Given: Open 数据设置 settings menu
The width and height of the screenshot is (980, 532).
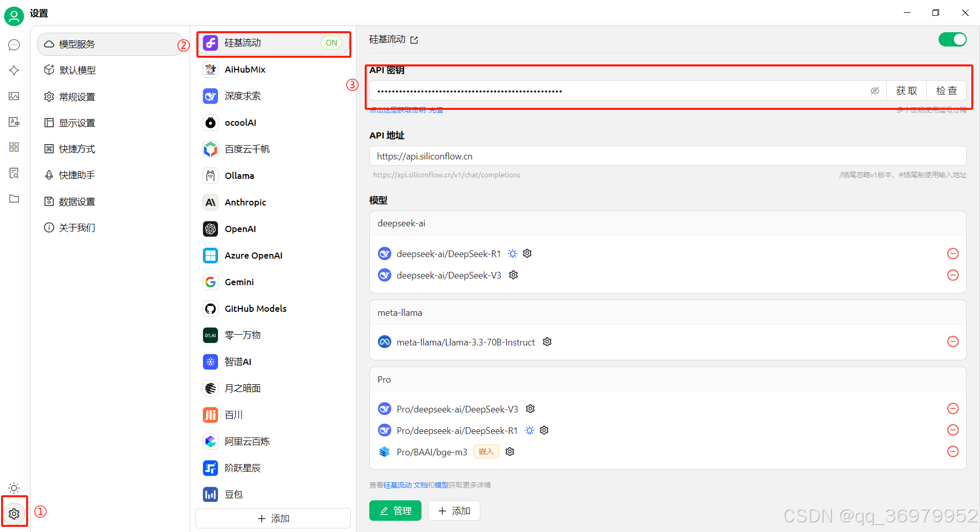Looking at the screenshot, I should point(110,201).
